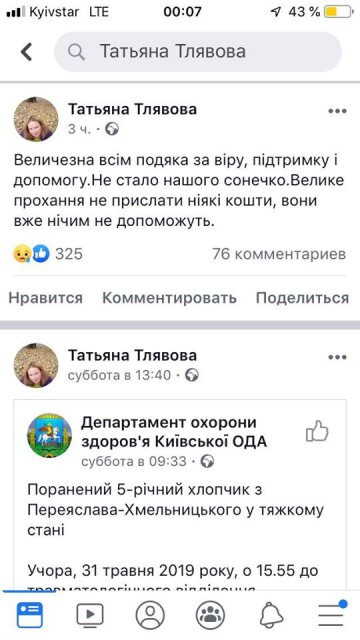Open the Groups tab icon
Screen dimensions: 360x640
coord(210,615)
